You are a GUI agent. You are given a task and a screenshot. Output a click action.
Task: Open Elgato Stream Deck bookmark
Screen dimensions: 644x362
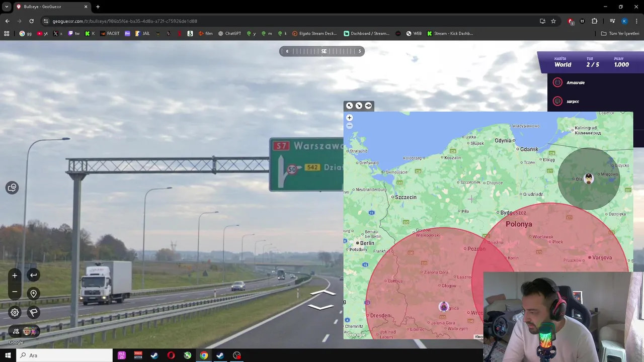coord(314,34)
